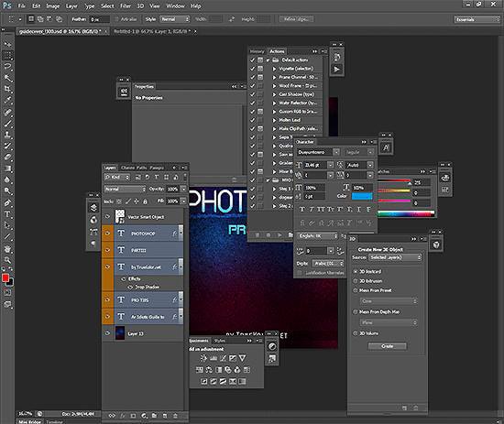Viewport: 504px width, 424px height.
Task: Select the Zoom tool in toolbar
Action: [x=7, y=260]
